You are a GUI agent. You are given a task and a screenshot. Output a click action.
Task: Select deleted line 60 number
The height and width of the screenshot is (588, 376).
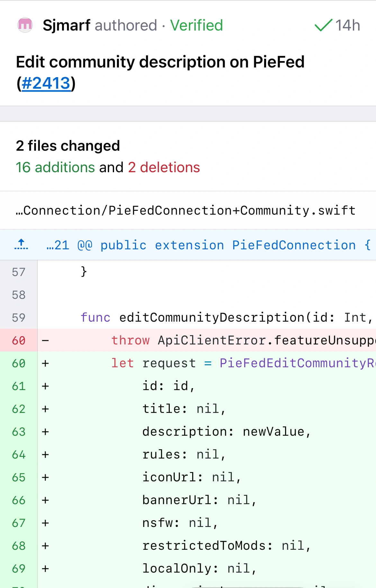click(x=19, y=340)
